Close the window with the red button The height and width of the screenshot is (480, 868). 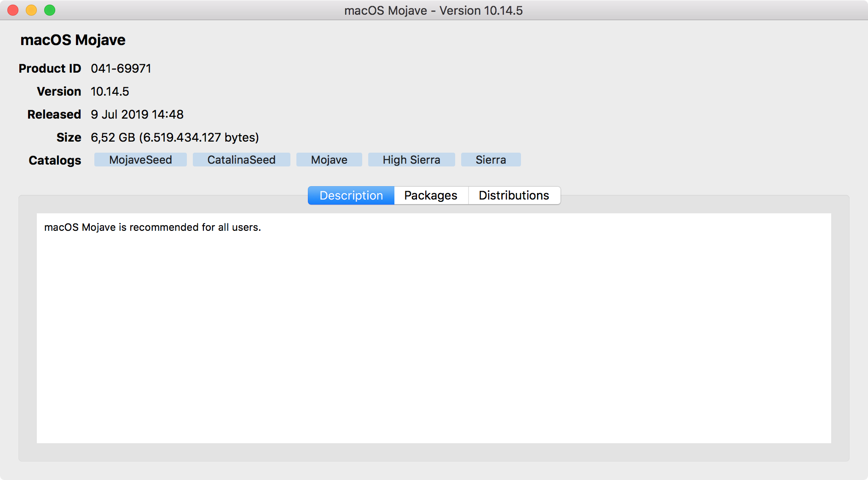[13, 10]
